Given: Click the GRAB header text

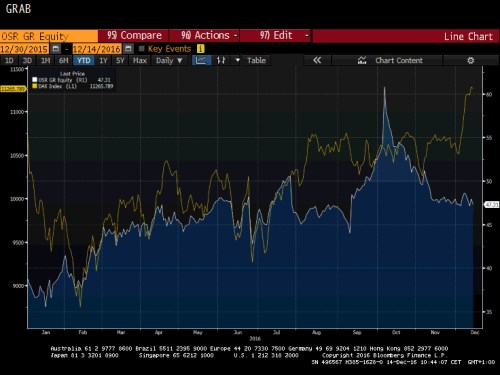Looking at the screenshot, I should [x=18, y=9].
